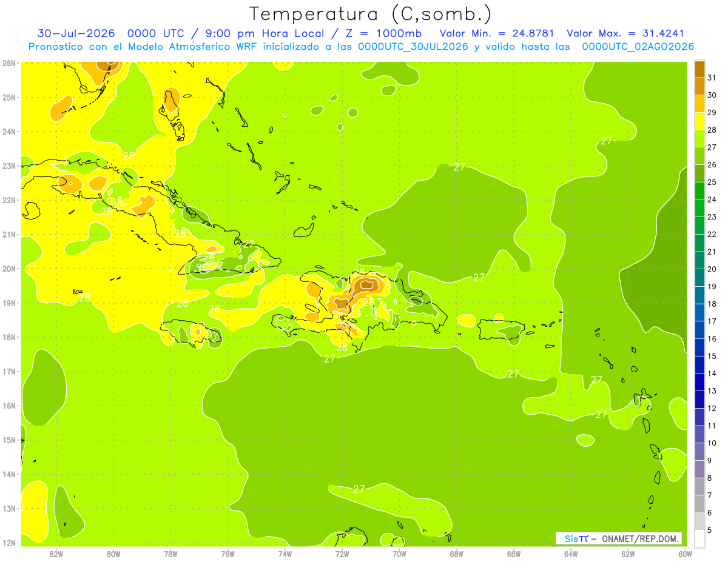This screenshot has width=728, height=562.
Task: Click the "62W" longitude axis label
Action: pos(628,554)
